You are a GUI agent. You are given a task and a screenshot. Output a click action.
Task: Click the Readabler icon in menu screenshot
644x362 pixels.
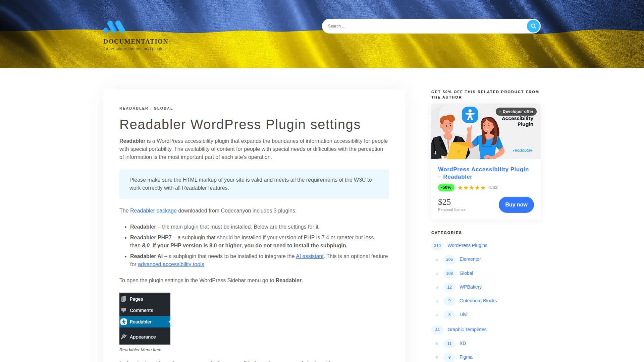click(x=124, y=322)
